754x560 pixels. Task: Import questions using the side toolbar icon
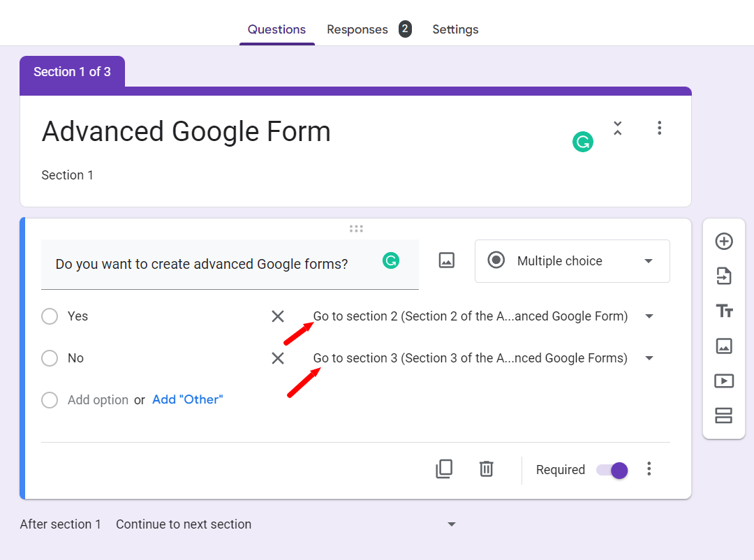(x=724, y=276)
